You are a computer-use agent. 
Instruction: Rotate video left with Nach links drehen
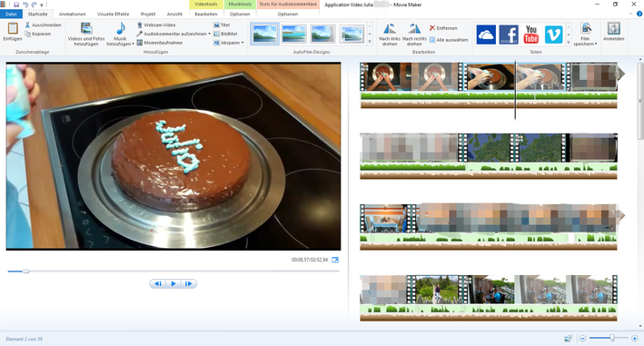[390, 35]
